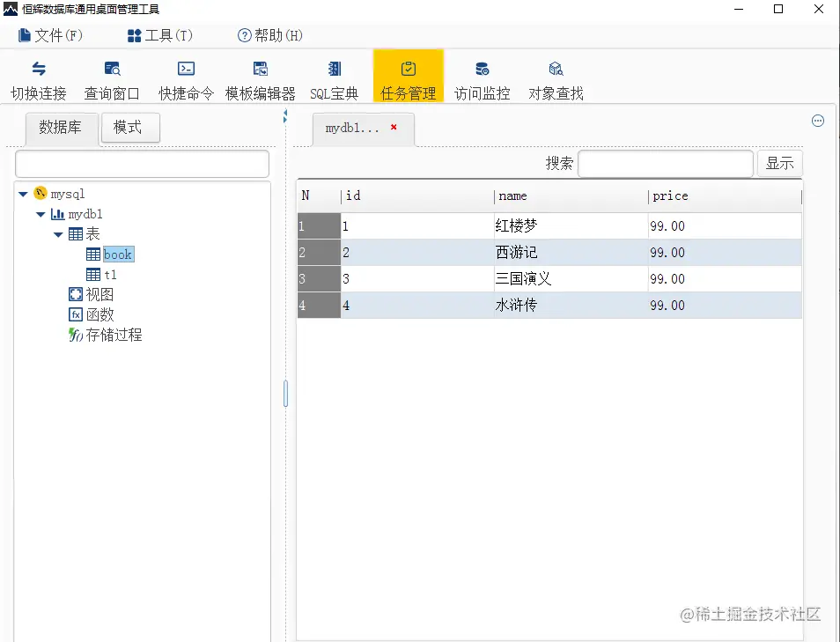Screen dimensions: 840x642
Task: Open the 查询窗口 query window
Action: (112, 80)
